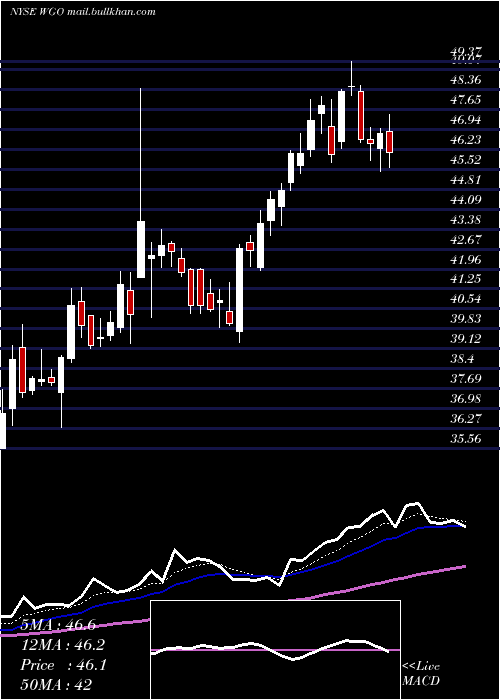The image size is (500, 700).
Task: Click the Live MACD label
Action: (x=421, y=673)
